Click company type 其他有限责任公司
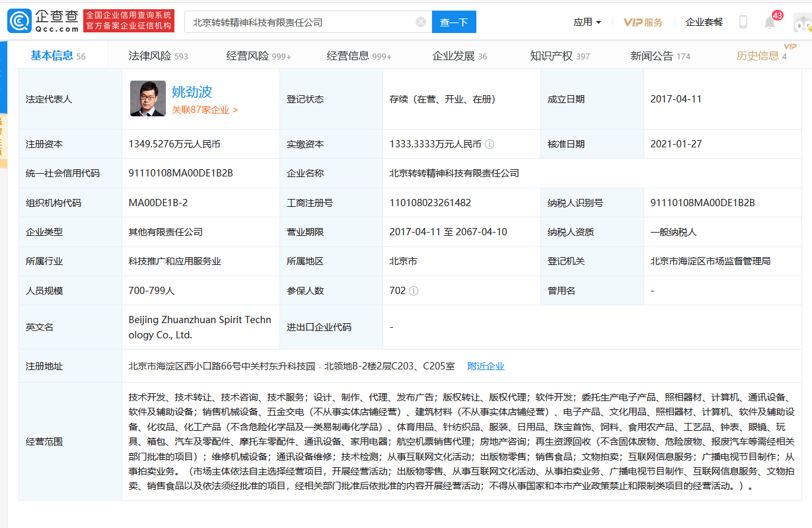 click(166, 232)
